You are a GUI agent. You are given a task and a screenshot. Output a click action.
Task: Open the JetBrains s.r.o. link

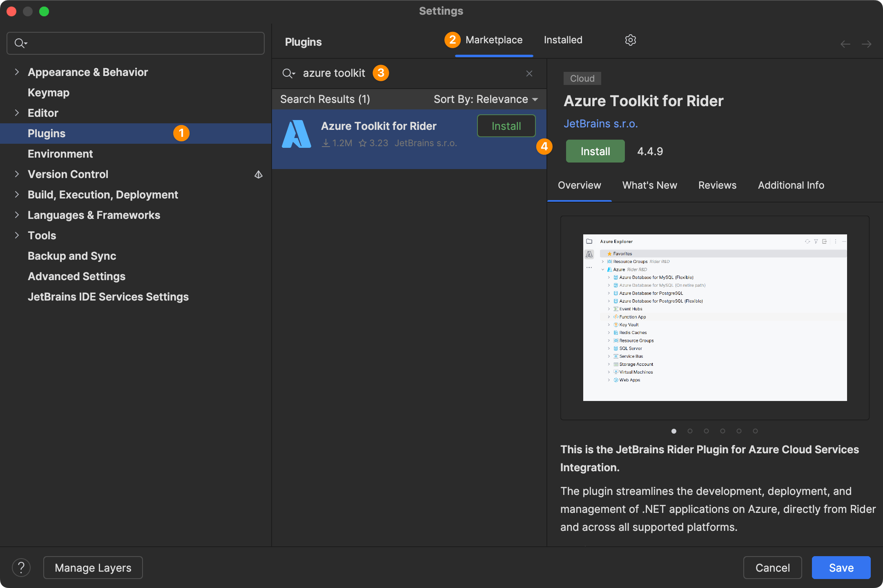tap(601, 124)
